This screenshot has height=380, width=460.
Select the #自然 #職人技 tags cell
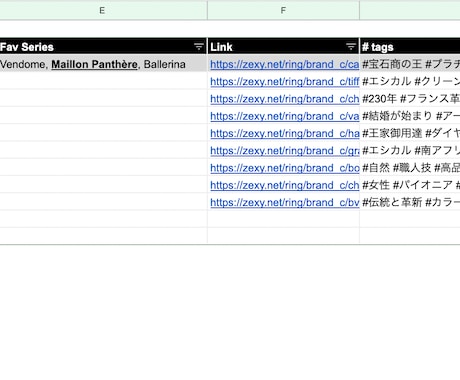(410, 168)
